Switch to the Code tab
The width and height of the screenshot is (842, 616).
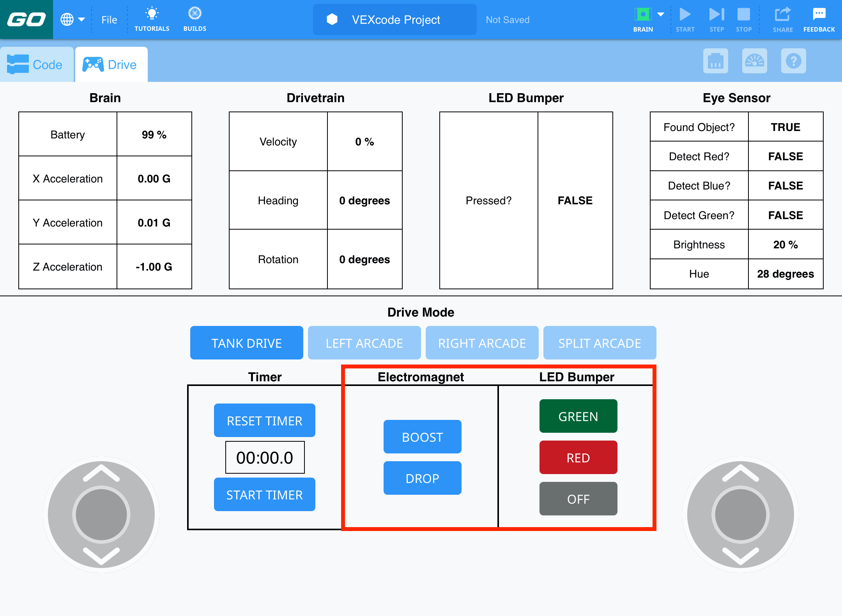pos(37,64)
